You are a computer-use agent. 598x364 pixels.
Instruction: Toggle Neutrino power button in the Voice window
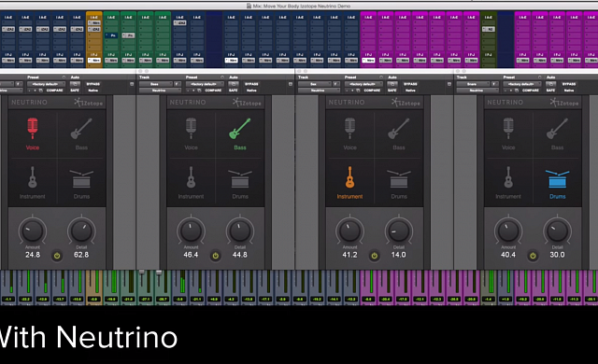[x=57, y=256]
